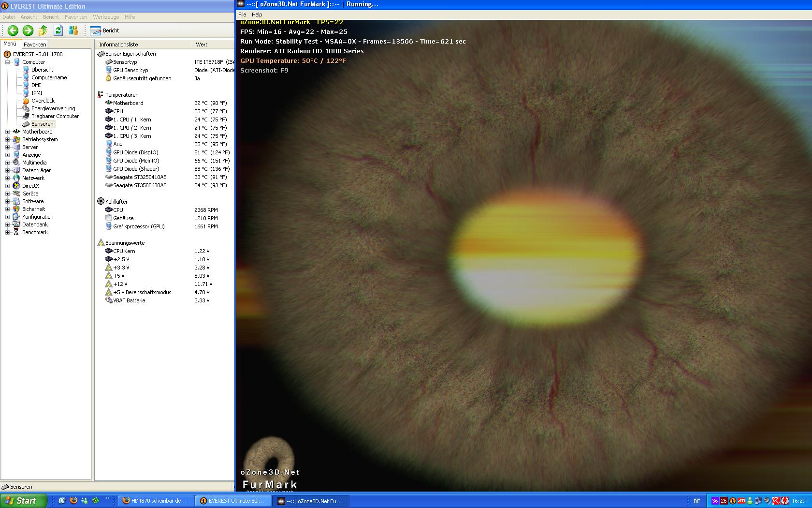Expand the Betriebssystem tree node
Screen dimensions: 812x508
(7, 139)
